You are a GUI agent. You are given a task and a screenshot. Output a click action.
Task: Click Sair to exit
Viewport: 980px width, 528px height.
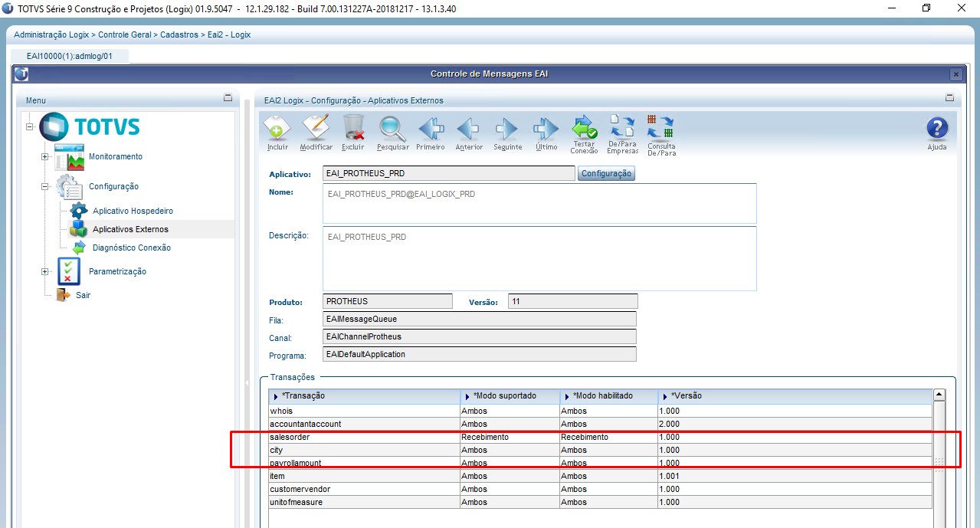click(83, 295)
